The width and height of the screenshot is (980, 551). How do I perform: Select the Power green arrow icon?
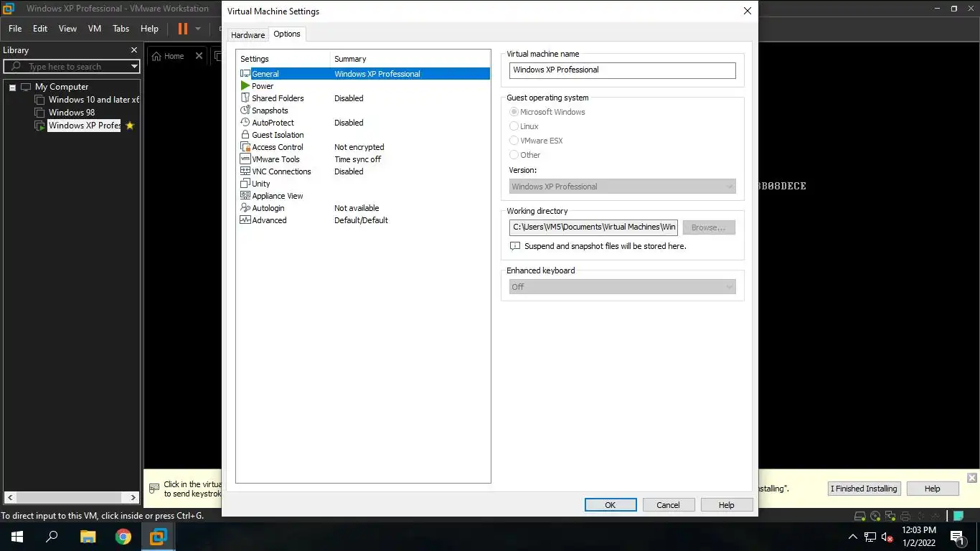(245, 86)
